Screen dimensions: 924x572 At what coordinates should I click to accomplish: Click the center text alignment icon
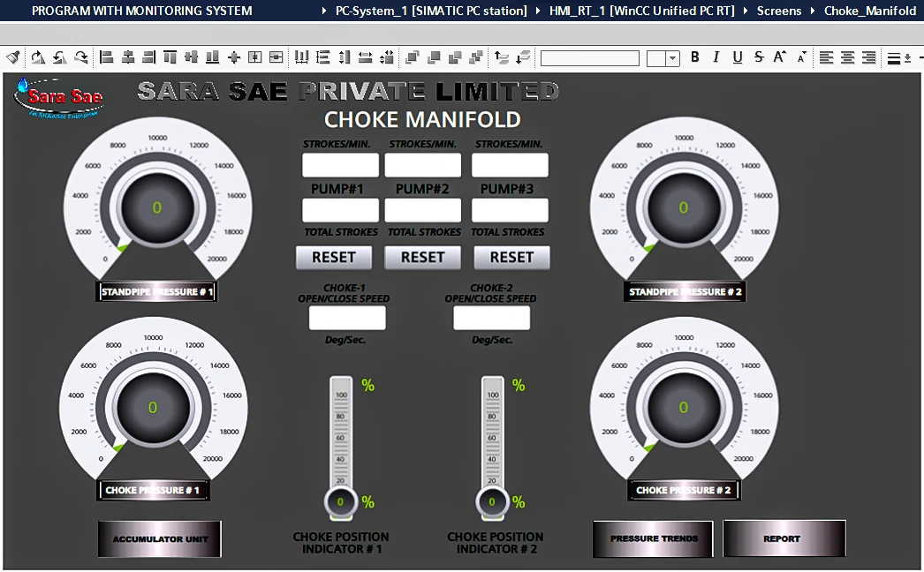click(847, 57)
